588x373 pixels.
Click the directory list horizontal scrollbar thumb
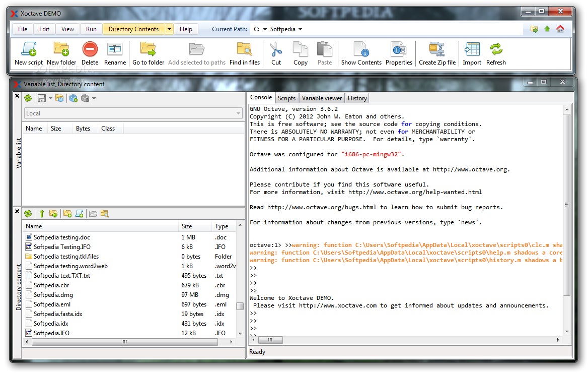(x=125, y=342)
